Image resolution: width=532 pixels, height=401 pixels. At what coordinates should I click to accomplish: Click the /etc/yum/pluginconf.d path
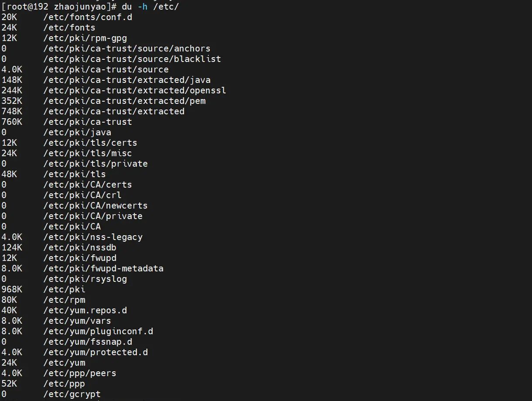tap(98, 332)
